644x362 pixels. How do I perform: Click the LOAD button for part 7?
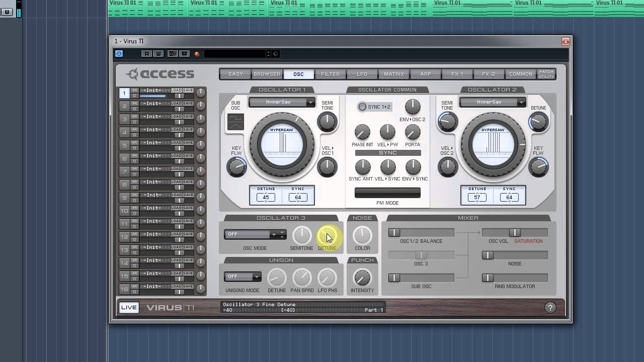pyautogui.click(x=177, y=169)
